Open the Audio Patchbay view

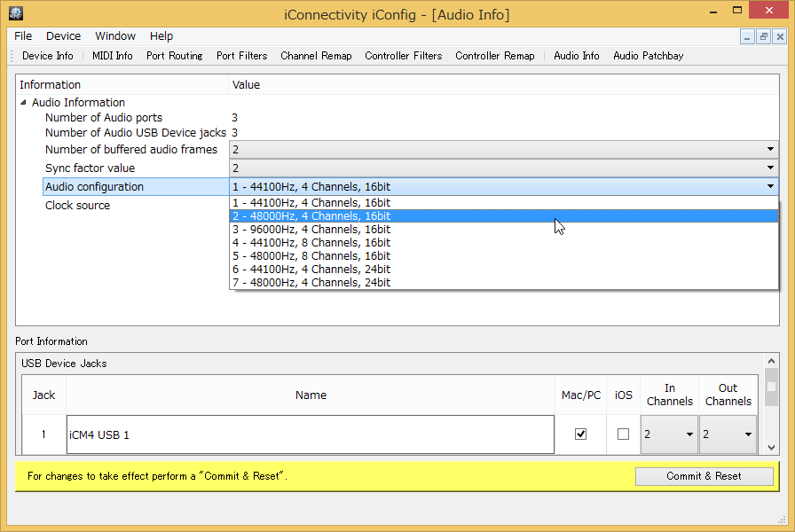pyautogui.click(x=648, y=56)
